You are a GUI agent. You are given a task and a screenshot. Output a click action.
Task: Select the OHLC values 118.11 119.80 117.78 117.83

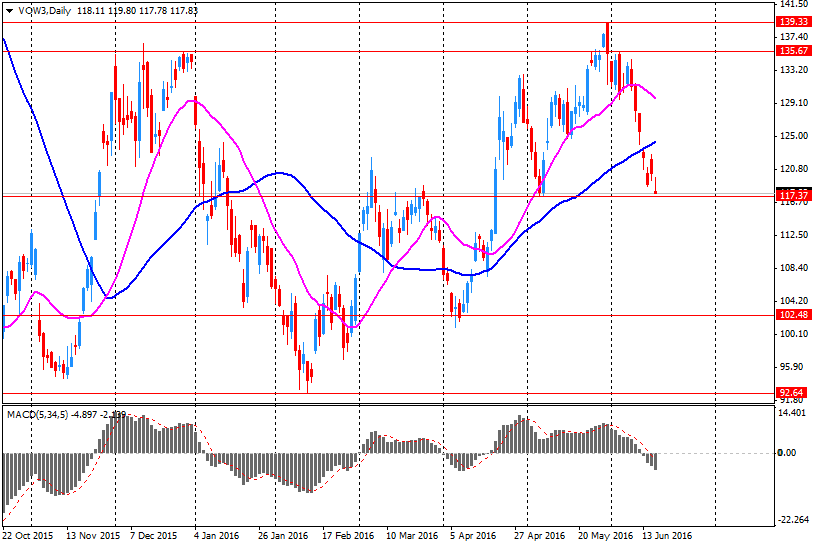[x=138, y=11]
